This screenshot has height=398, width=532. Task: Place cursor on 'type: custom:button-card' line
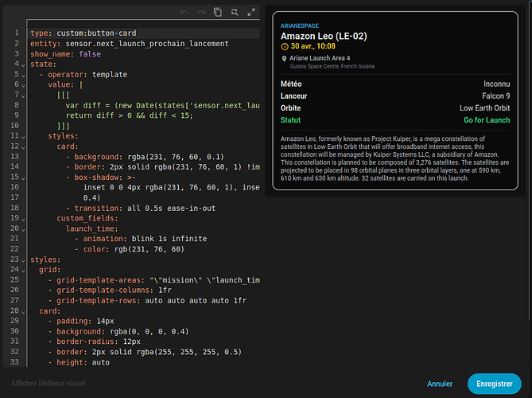tap(145, 33)
